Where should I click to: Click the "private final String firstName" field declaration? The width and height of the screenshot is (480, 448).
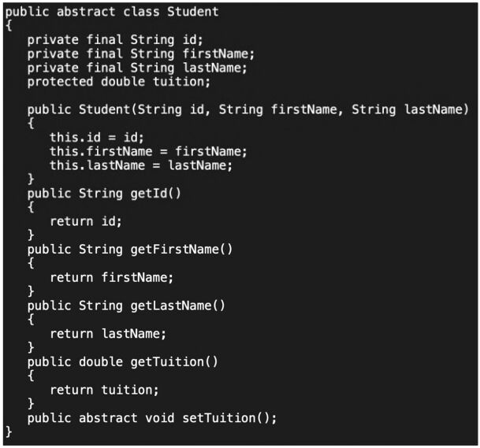(141, 54)
